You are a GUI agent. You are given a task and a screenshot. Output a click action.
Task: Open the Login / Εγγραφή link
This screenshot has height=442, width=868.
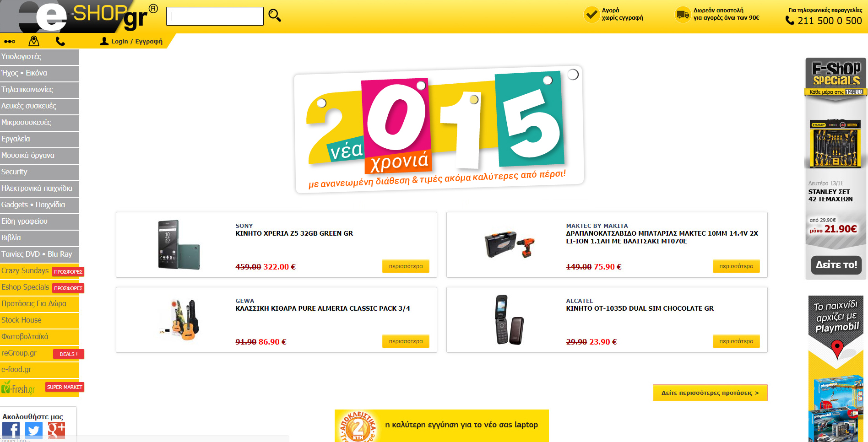pyautogui.click(x=131, y=41)
